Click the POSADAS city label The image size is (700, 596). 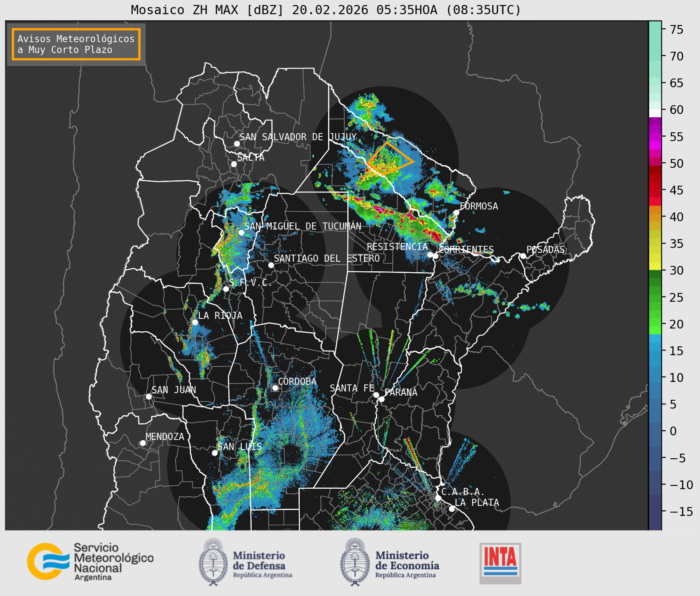tap(546, 250)
